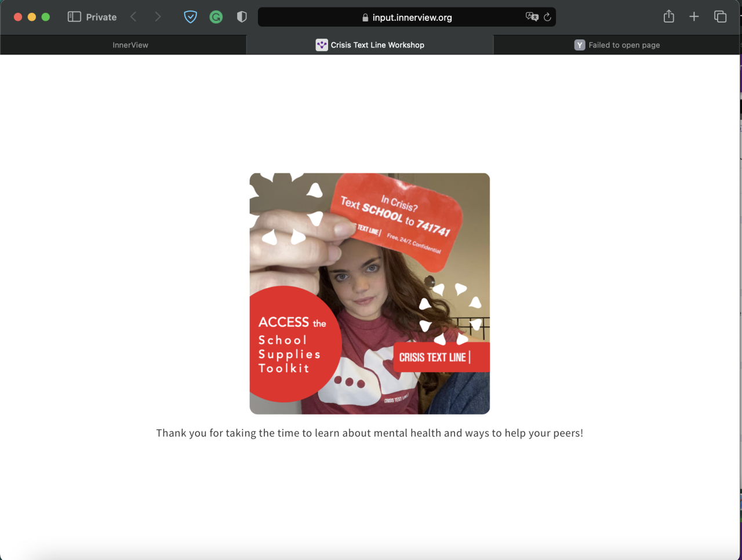Image resolution: width=742 pixels, height=560 pixels.
Task: Open the Share menu
Action: [669, 16]
